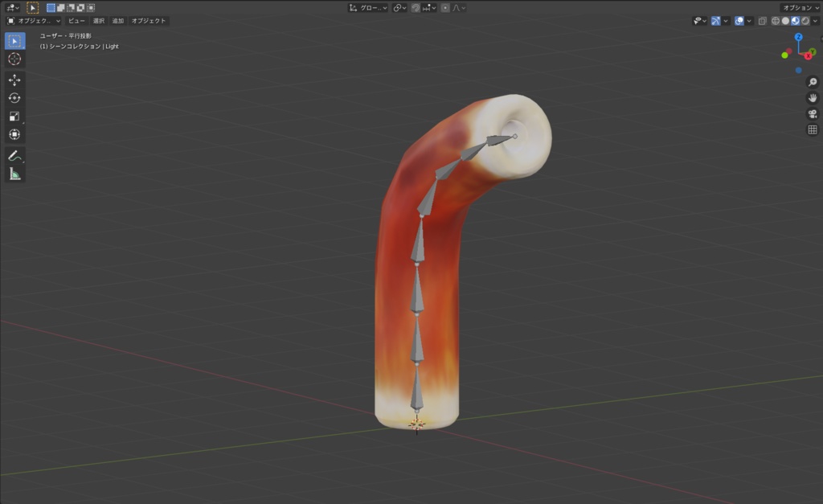Select the Move tool
The width and height of the screenshot is (823, 504).
pos(14,80)
